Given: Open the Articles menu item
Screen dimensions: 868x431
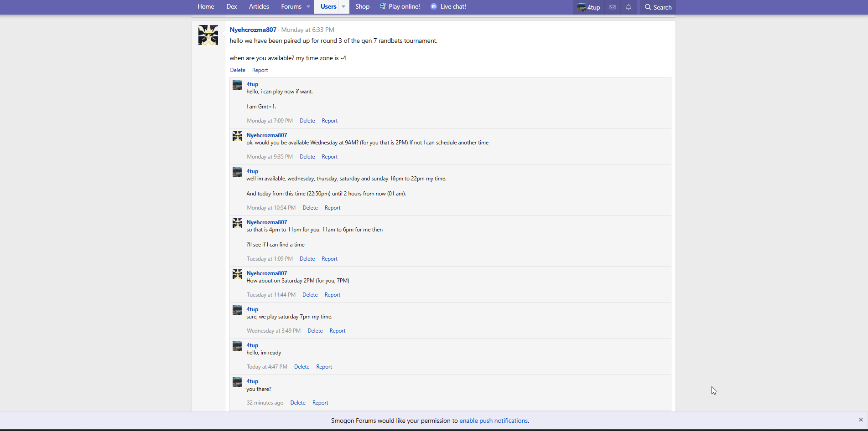Looking at the screenshot, I should (259, 6).
